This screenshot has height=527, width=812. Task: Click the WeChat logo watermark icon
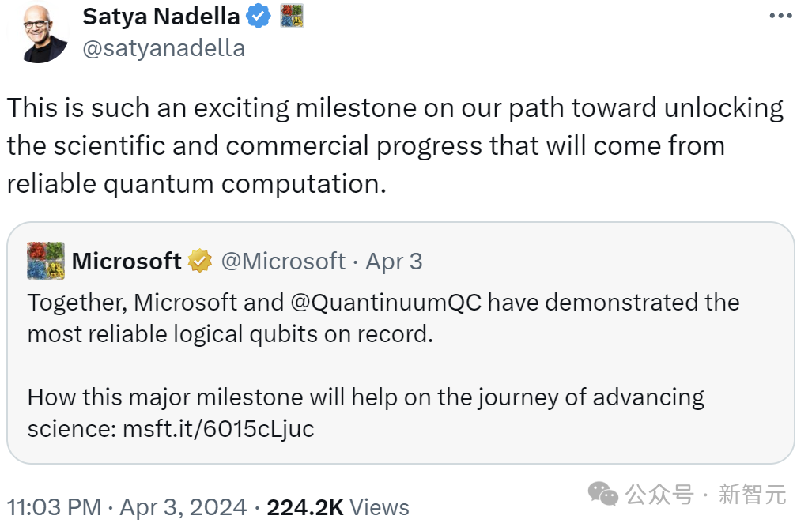[x=603, y=495]
